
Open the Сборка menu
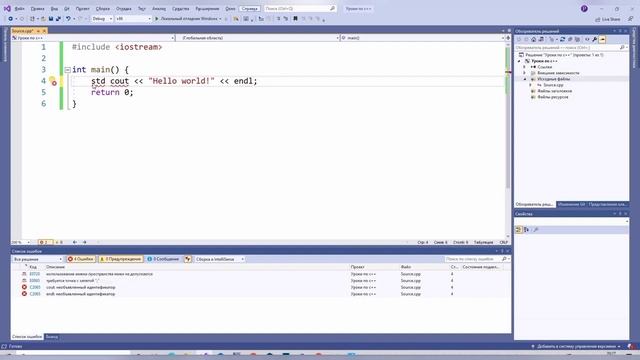click(x=102, y=9)
